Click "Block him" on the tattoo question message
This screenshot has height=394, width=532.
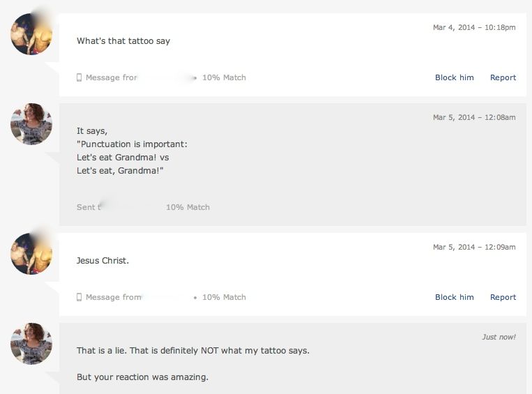454,77
